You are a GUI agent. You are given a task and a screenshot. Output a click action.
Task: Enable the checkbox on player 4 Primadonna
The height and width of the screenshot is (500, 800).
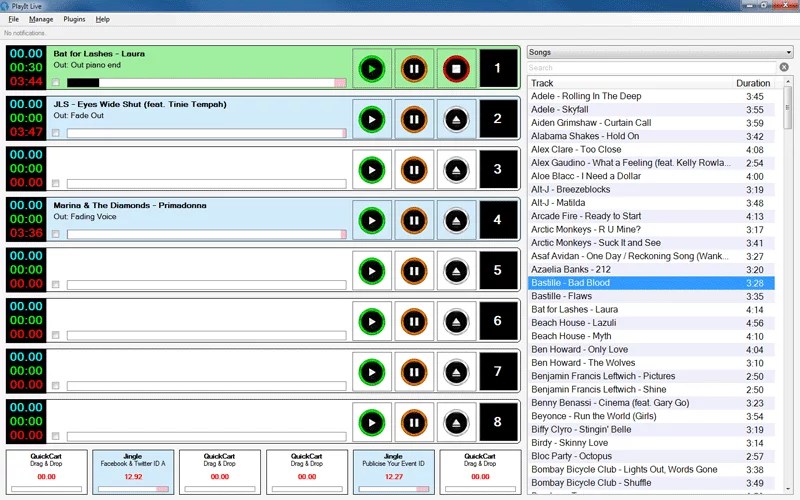coord(56,234)
